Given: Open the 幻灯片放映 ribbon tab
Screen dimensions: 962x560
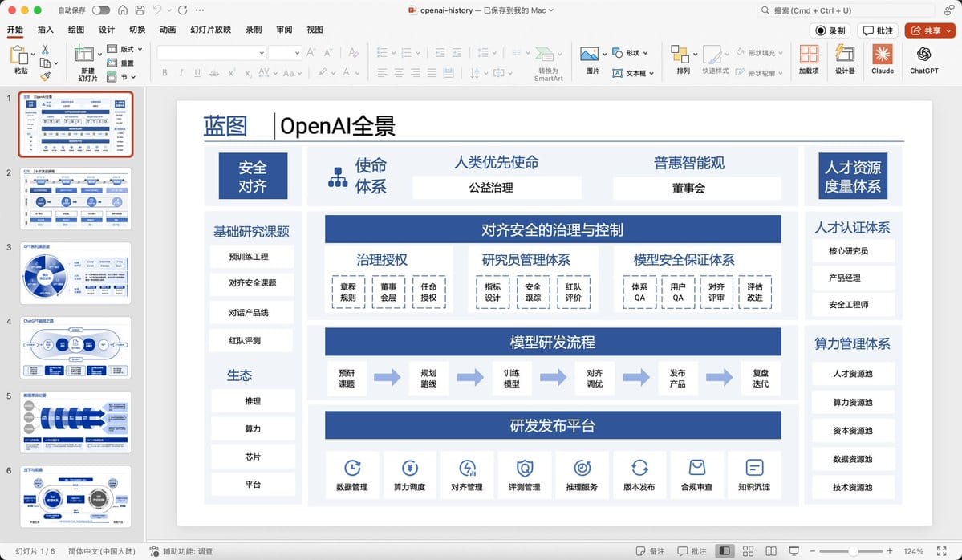Looking at the screenshot, I should click(x=210, y=30).
